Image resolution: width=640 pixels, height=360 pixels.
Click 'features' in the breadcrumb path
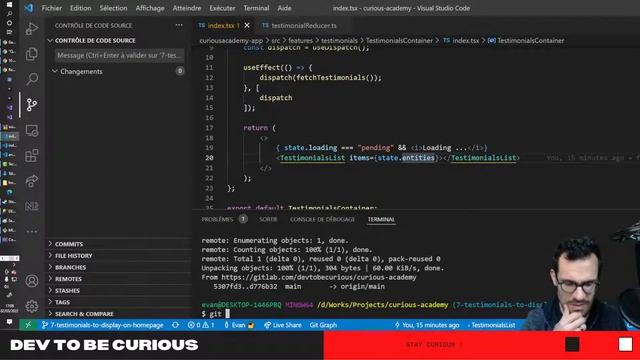[300, 40]
